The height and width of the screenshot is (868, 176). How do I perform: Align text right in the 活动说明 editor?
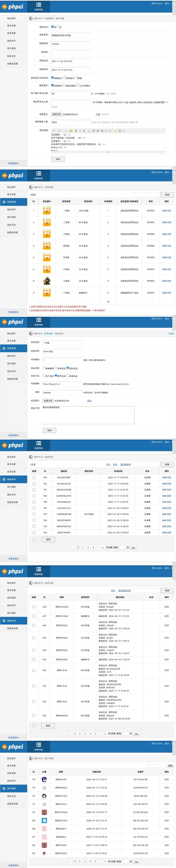point(102,131)
